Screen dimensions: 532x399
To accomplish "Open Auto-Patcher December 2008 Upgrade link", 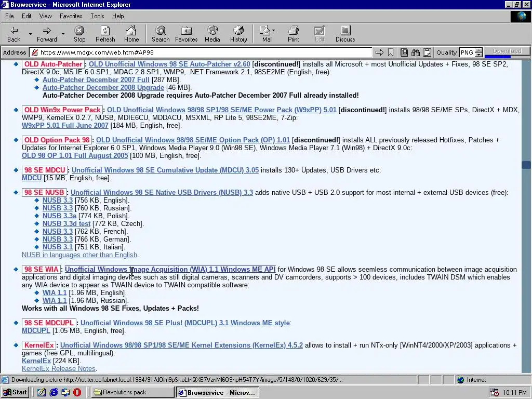I will pyautogui.click(x=103, y=87).
